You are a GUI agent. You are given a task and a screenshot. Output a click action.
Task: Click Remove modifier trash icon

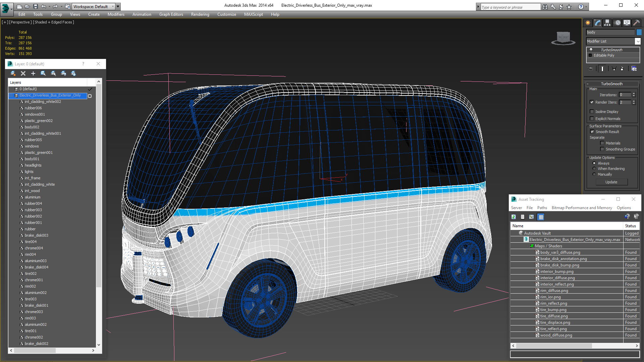tap(622, 68)
